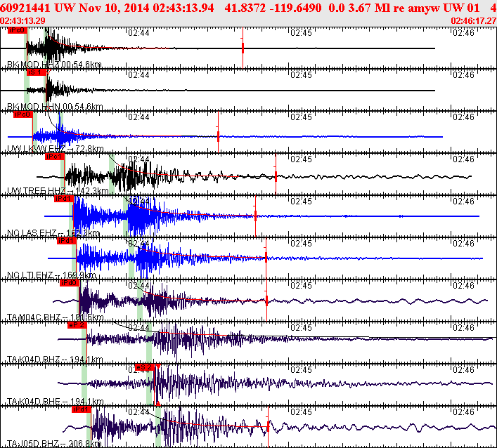The height and width of the screenshot is (448, 497).
Task: Click the red coda end marker on NC LAS EHZ
Action: pyautogui.click(x=255, y=216)
